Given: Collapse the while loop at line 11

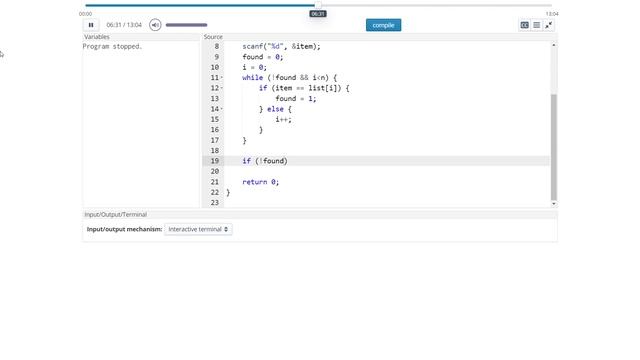Looking at the screenshot, I should click(x=222, y=78).
